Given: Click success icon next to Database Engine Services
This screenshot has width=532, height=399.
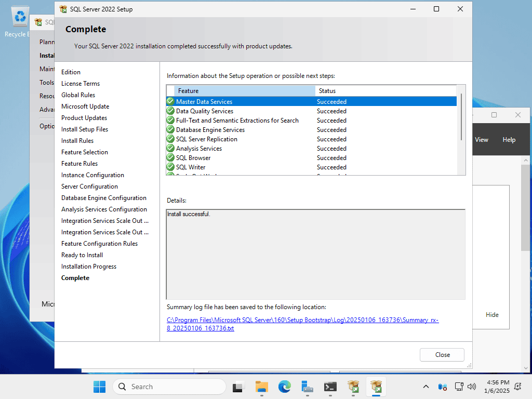Looking at the screenshot, I should pos(170,129).
